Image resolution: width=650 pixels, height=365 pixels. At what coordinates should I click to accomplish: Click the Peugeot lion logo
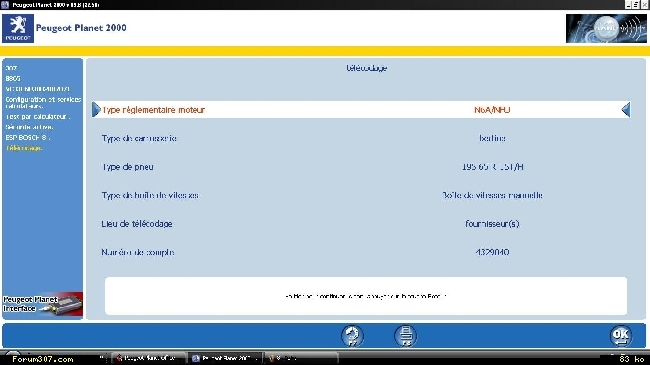point(18,28)
